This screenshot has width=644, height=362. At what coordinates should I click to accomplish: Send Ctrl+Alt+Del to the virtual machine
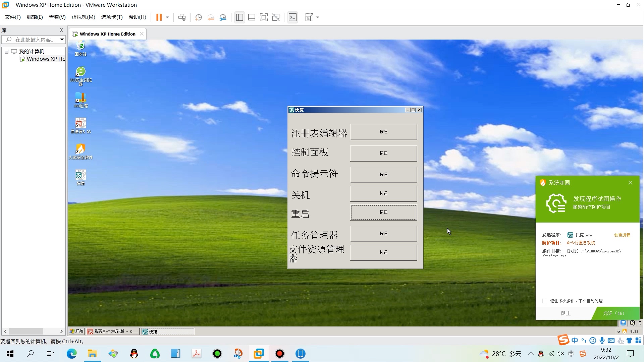182,17
